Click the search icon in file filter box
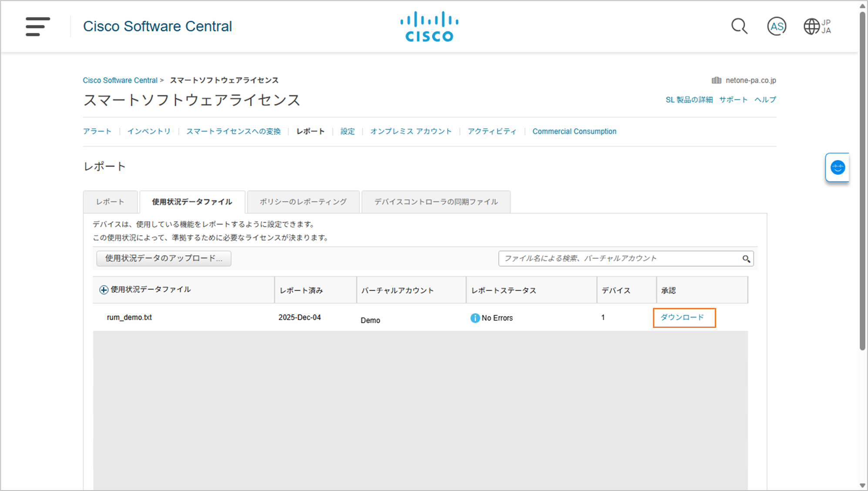Viewport: 868px width, 491px height. pos(746,259)
